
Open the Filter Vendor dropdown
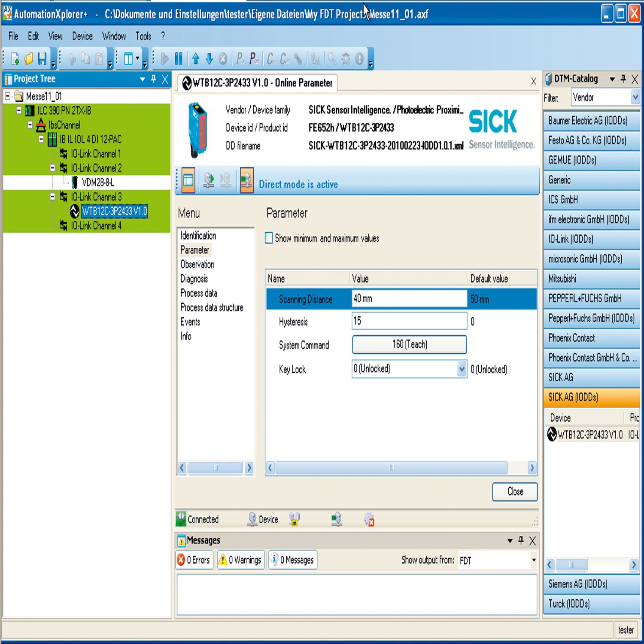click(x=635, y=97)
